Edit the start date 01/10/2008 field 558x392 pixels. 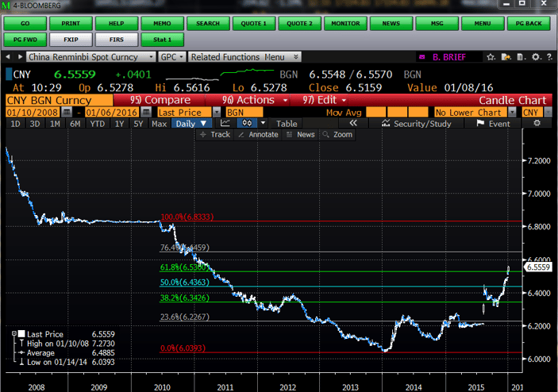point(24,113)
